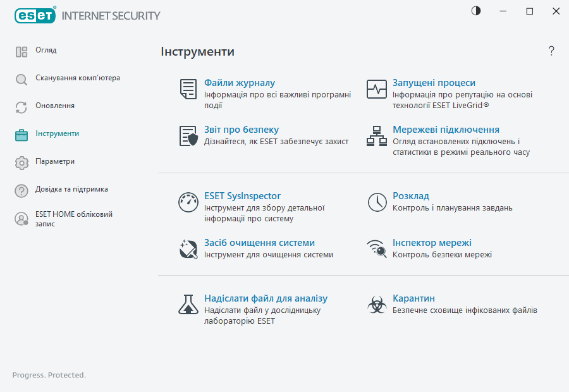The height and width of the screenshot is (392, 569).
Task: Click the Log files document icon
Action: [x=188, y=89]
